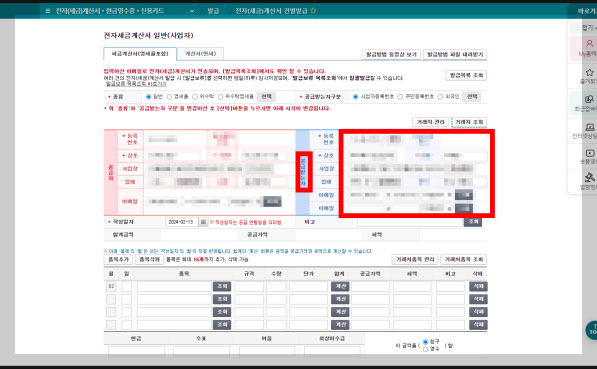Select the 영수 radio button

(426, 349)
